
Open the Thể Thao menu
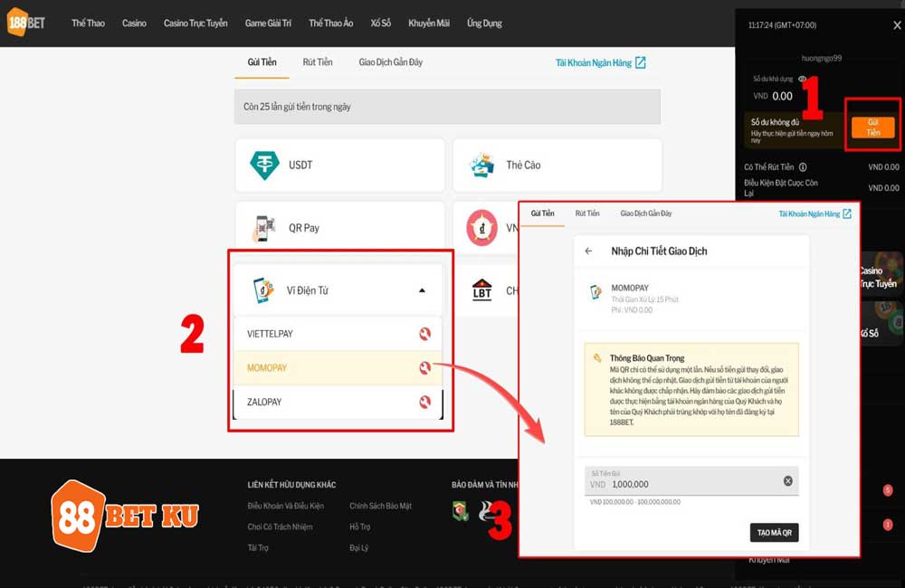[89, 24]
